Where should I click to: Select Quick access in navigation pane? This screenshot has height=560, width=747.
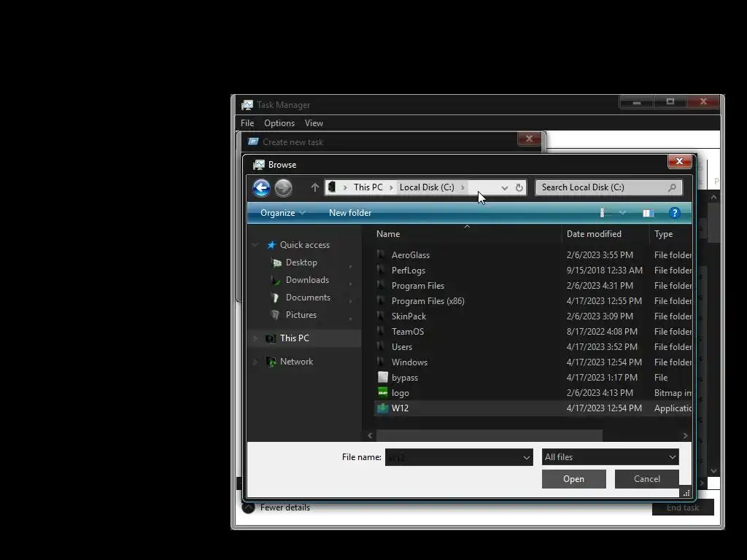pyautogui.click(x=305, y=245)
